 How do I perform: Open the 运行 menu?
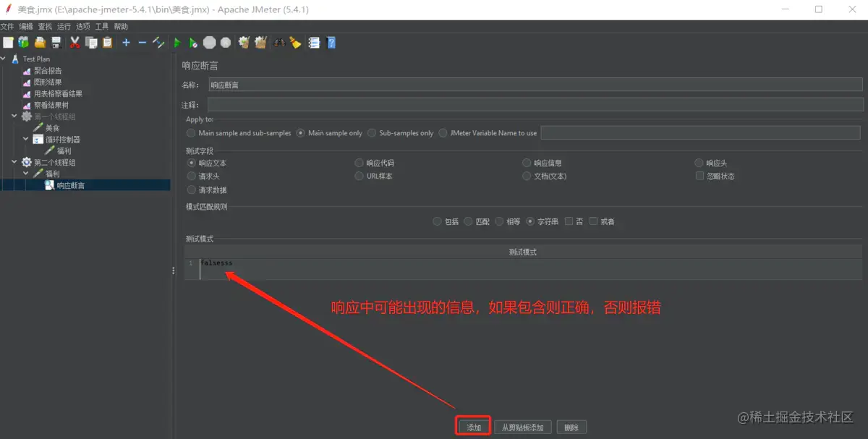coord(64,27)
